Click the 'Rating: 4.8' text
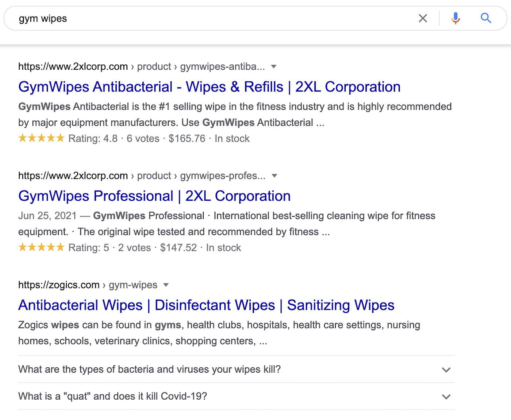The image size is (511, 420). pos(93,139)
